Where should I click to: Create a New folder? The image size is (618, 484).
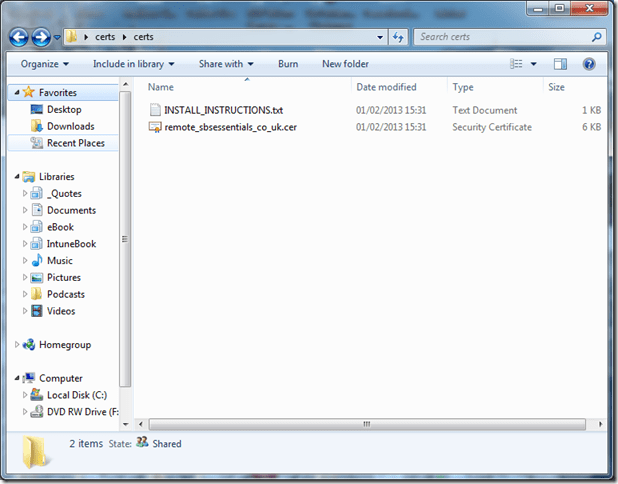point(345,64)
